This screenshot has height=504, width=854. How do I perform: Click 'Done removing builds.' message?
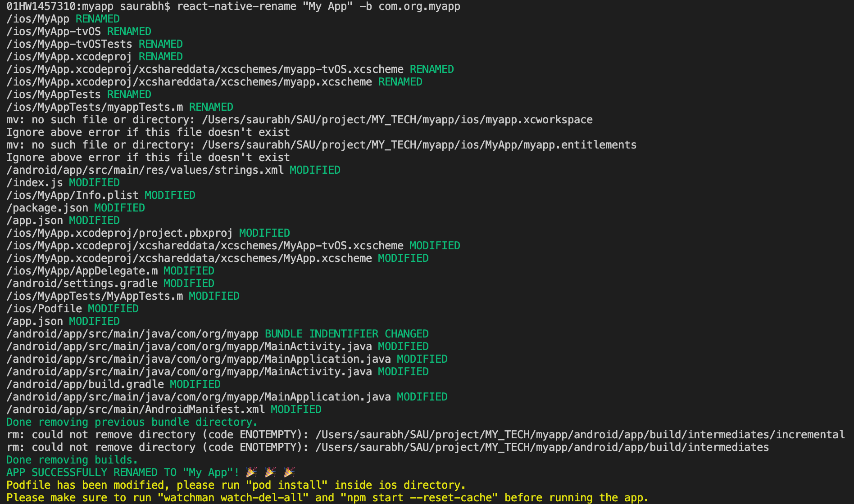click(x=72, y=460)
